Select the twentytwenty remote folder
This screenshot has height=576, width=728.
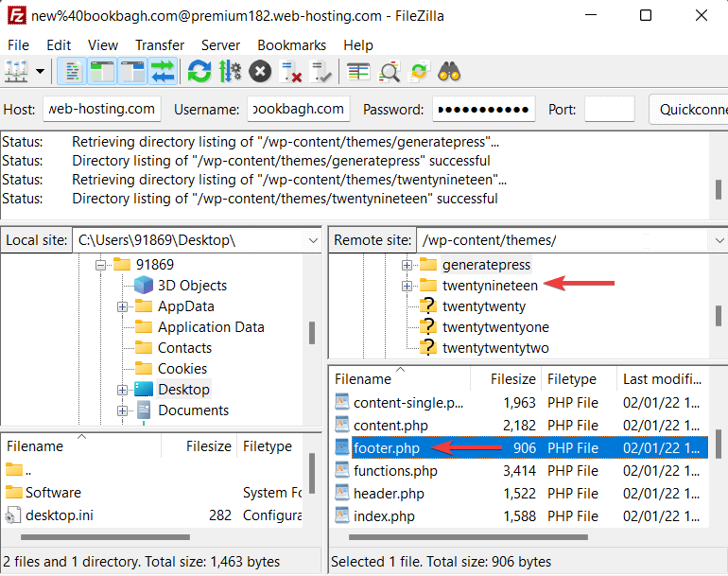tap(484, 306)
